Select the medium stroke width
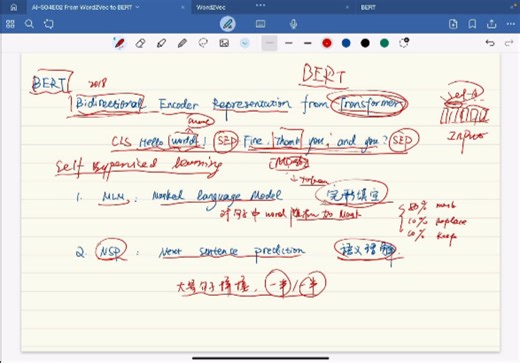Screen dimensions: 520x363 click(289, 43)
